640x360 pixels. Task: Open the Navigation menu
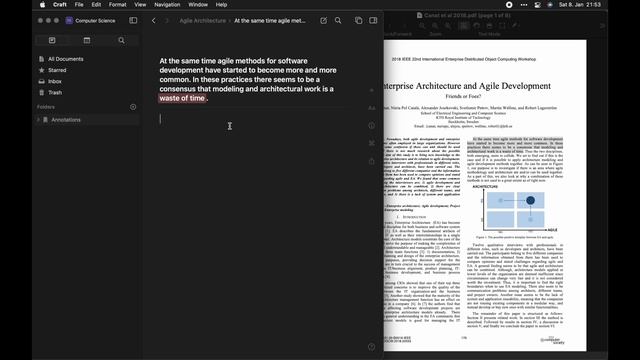coord(167,5)
